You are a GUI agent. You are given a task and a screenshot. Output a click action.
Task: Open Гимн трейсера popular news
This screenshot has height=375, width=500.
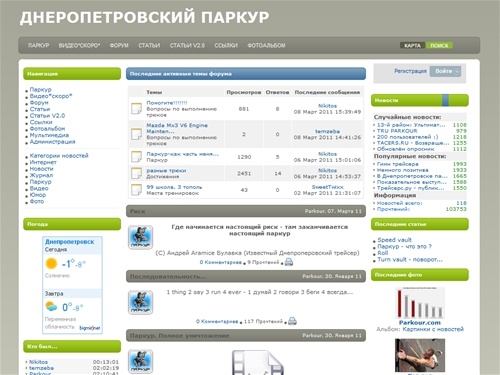click(x=397, y=164)
